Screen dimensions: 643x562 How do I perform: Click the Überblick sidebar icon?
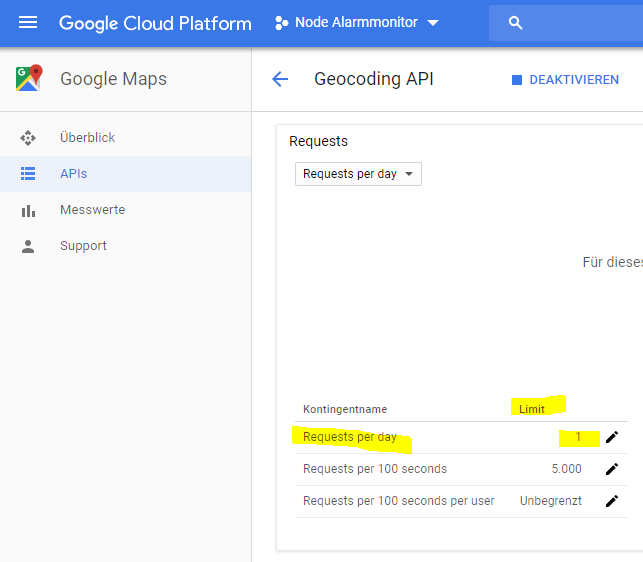(28, 138)
